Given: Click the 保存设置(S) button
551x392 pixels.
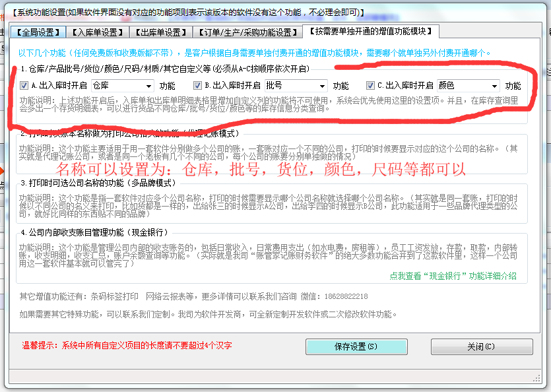Looking at the screenshot, I should (x=356, y=346).
